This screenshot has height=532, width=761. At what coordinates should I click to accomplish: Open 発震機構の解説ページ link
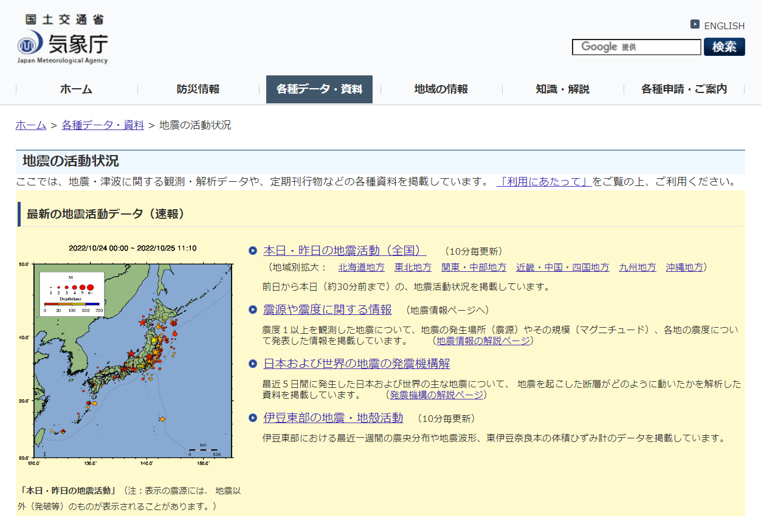(436, 395)
